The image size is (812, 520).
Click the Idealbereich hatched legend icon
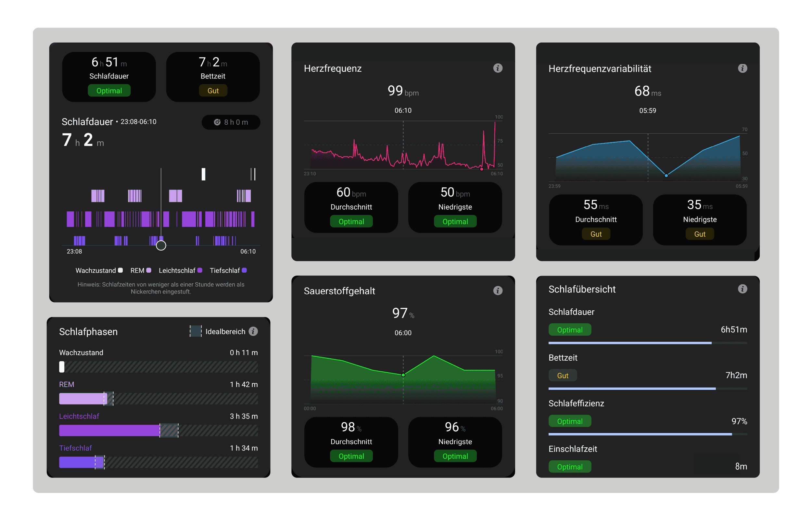[x=196, y=331]
